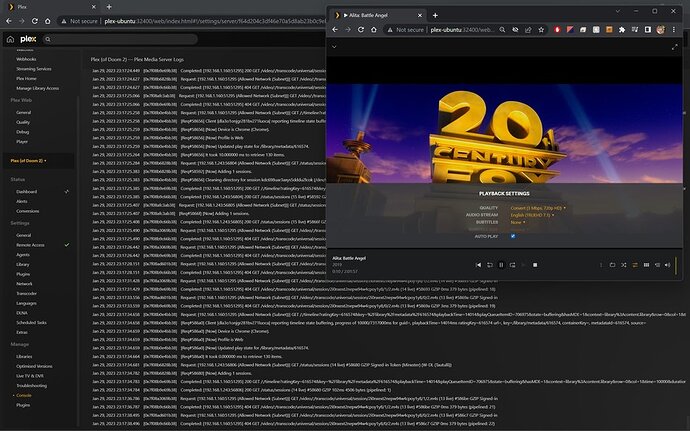Toggle the repeat icon in the player bar
The image size is (690, 431).
tap(612, 265)
